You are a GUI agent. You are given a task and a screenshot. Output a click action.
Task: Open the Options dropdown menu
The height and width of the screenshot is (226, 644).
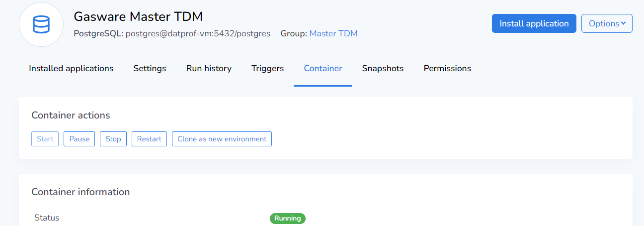tap(606, 23)
